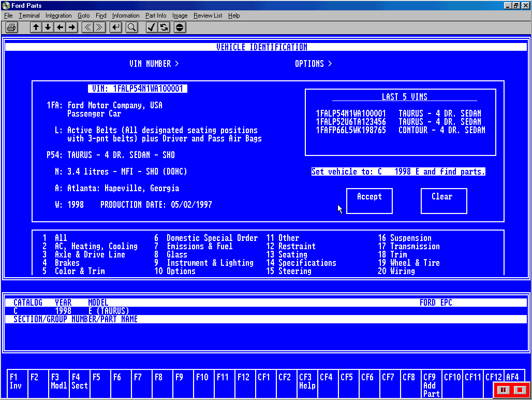Screen dimensions: 532x400
Task: Choose category 9 Instrument & Lighting
Action: click(x=203, y=263)
